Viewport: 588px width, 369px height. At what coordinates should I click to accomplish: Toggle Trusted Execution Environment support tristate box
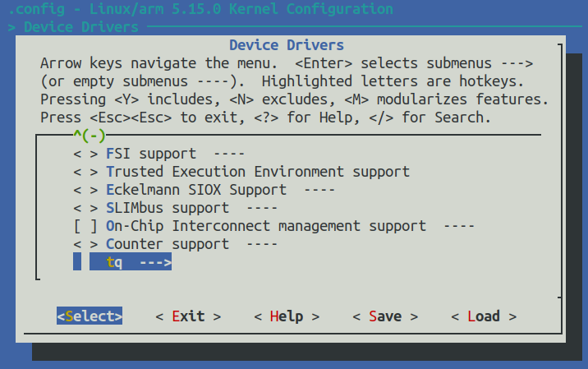coord(85,172)
